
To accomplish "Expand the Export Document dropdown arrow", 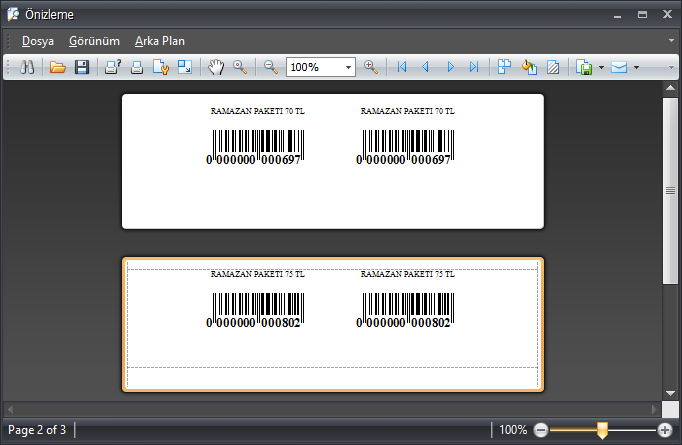I will tap(601, 67).
